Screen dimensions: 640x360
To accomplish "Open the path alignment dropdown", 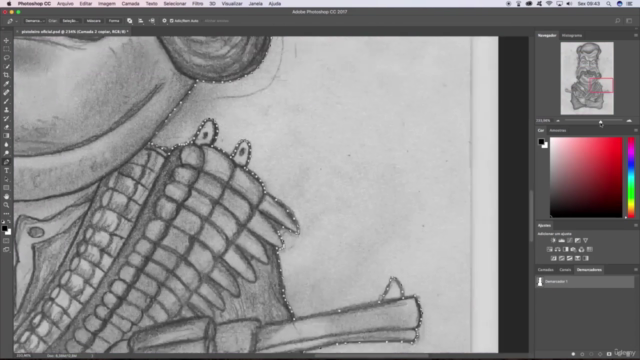I will (140, 21).
